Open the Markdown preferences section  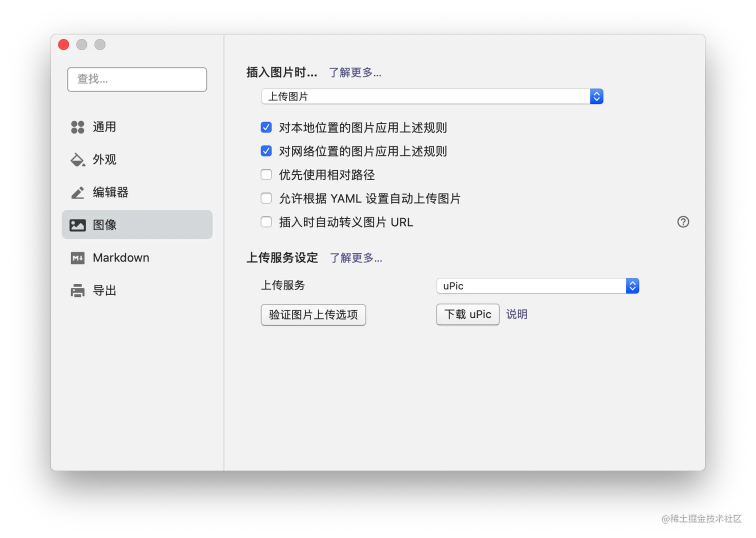point(137,258)
